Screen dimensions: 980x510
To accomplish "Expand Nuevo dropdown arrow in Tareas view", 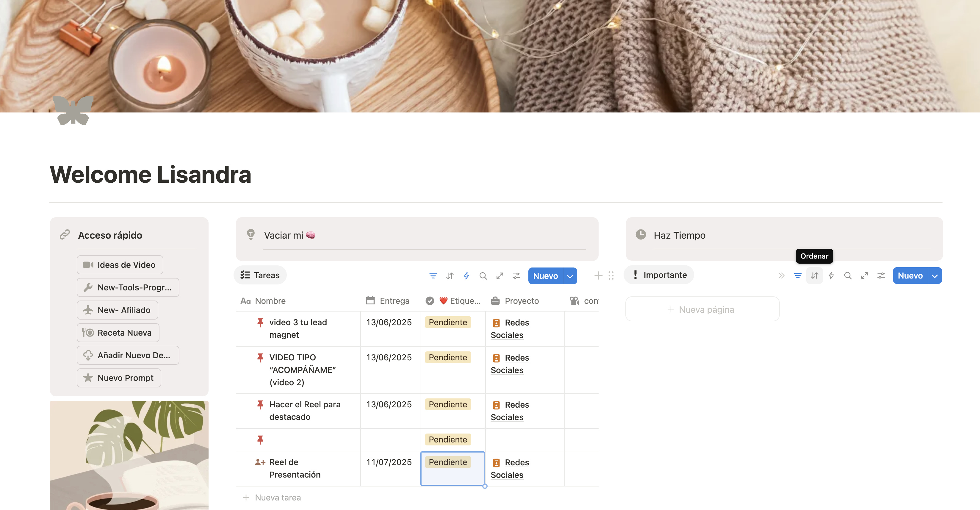I will click(570, 276).
